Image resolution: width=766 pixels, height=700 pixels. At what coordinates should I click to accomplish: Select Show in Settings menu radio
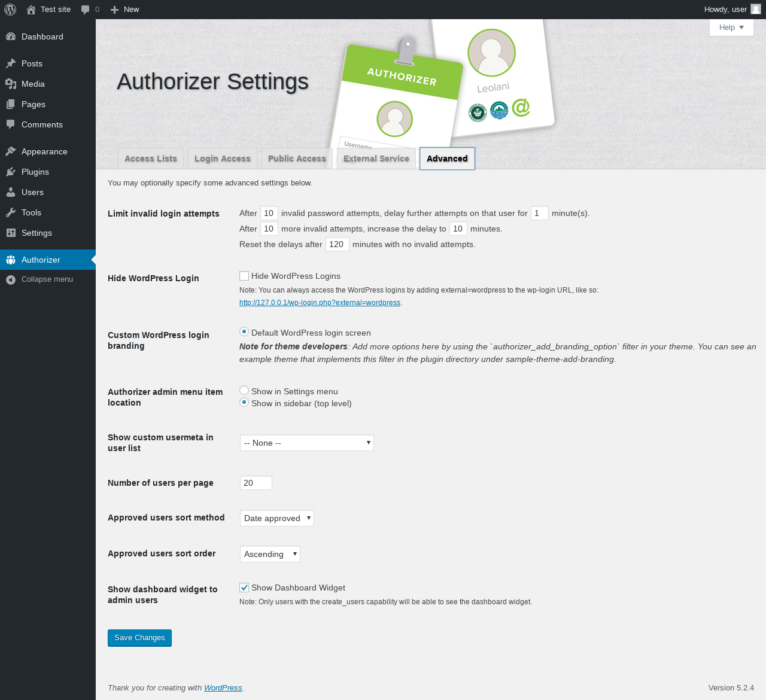click(x=244, y=390)
